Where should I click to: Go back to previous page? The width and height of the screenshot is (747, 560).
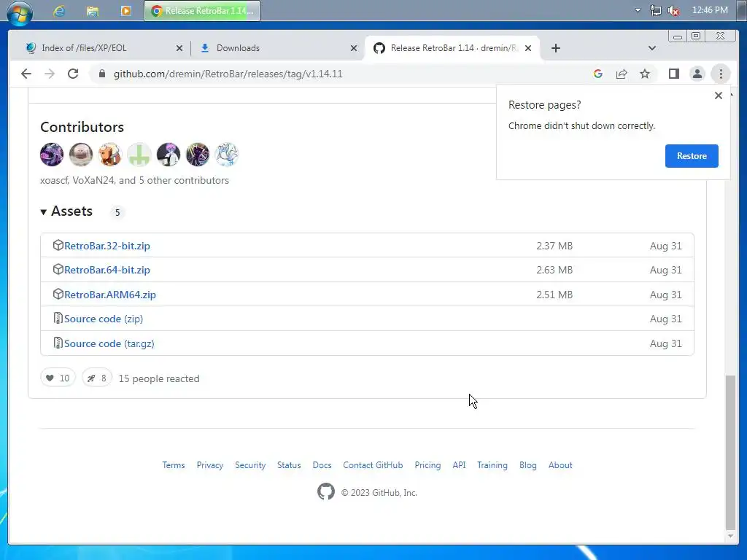pyautogui.click(x=26, y=74)
